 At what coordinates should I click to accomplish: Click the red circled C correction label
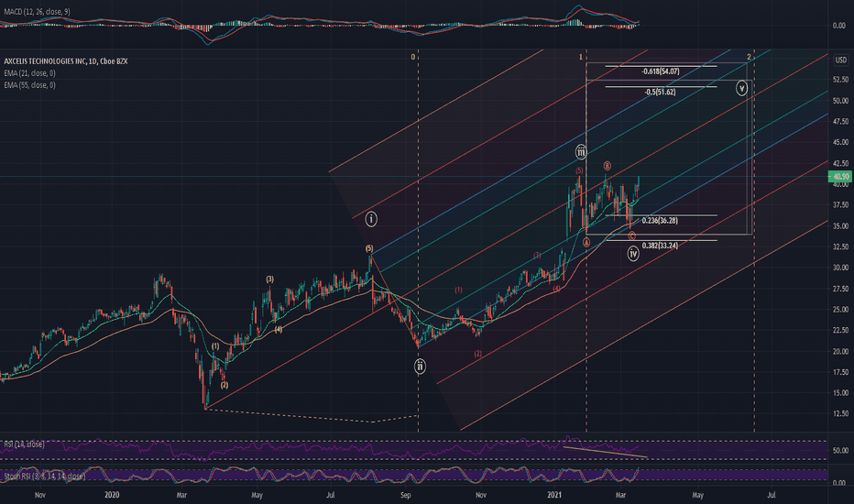631,236
